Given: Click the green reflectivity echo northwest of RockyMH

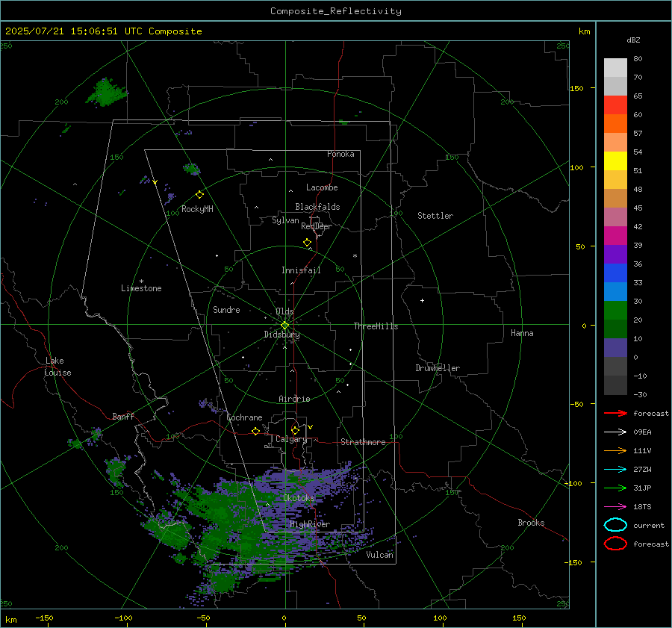Looking at the screenshot, I should click(x=192, y=169).
